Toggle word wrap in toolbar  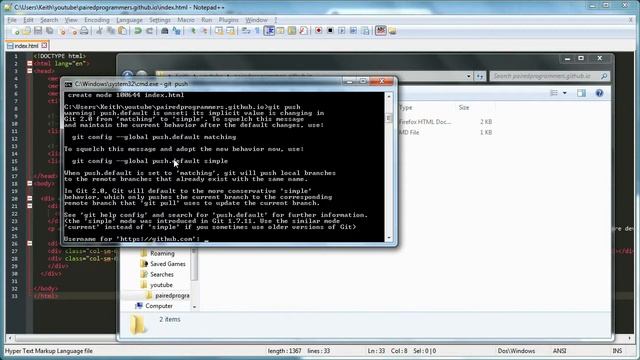coord(246,31)
